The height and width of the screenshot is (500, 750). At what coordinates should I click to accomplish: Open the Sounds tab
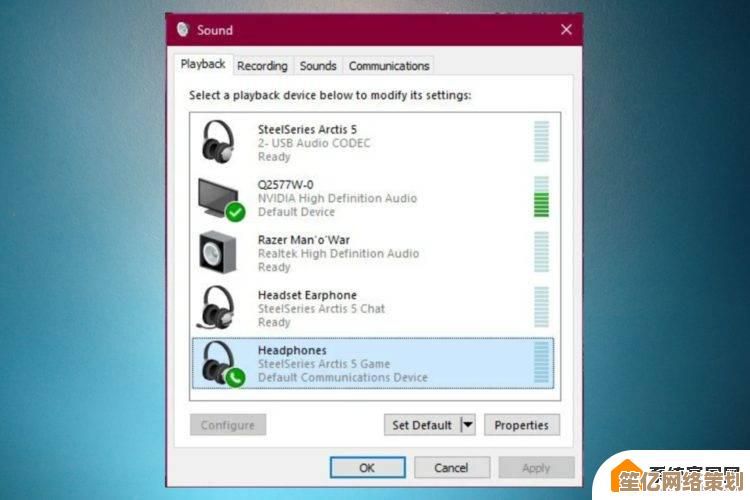[x=318, y=66]
